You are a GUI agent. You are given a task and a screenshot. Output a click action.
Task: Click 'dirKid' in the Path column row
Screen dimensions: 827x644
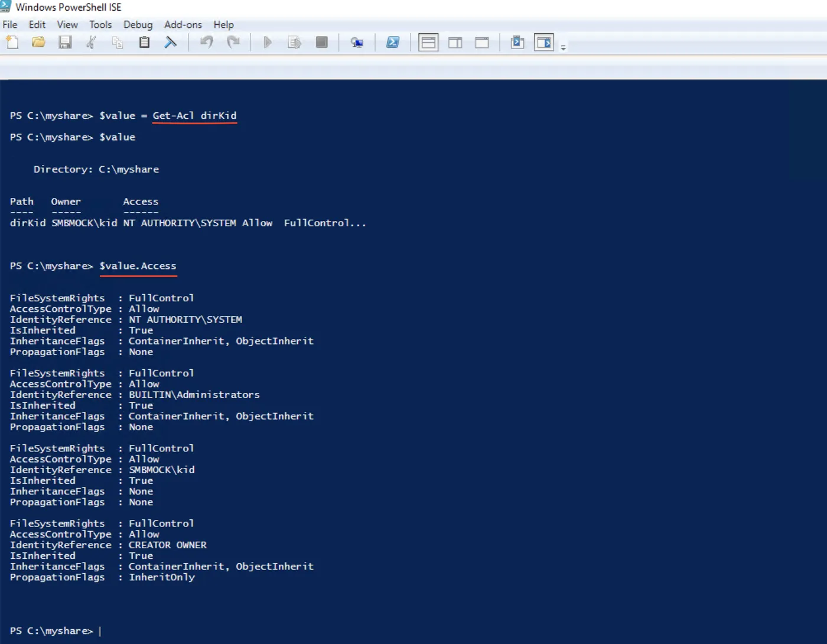tap(28, 223)
